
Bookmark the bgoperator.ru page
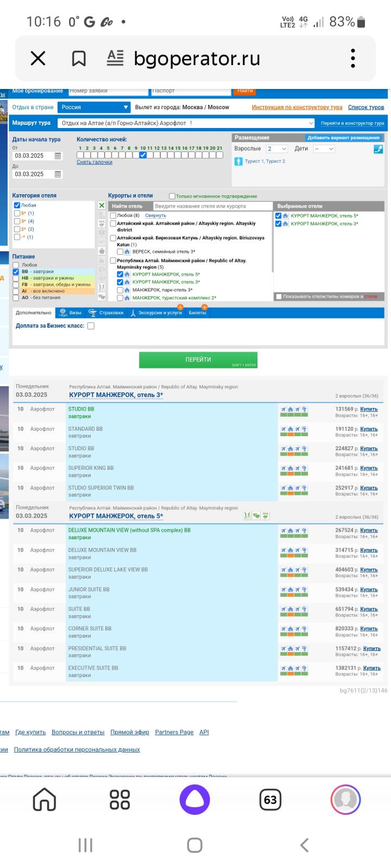click(79, 58)
